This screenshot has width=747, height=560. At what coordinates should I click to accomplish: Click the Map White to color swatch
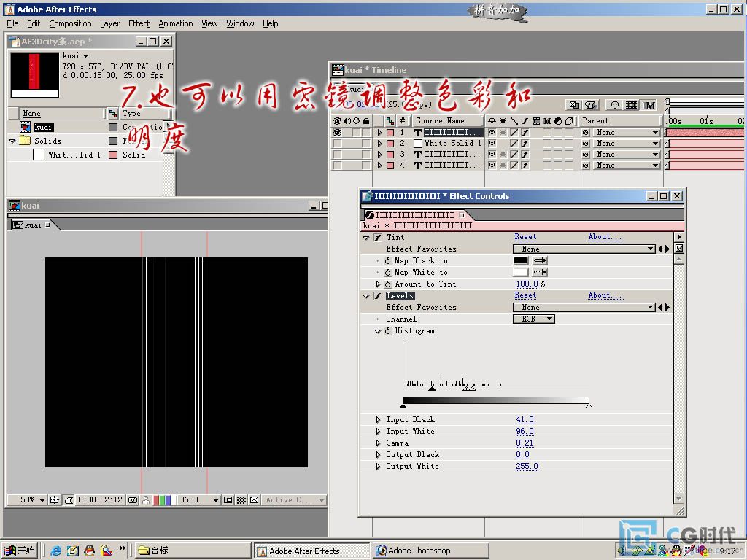(521, 273)
